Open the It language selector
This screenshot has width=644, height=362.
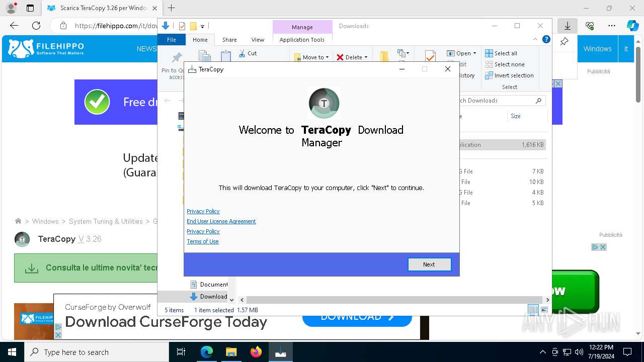tap(626, 49)
